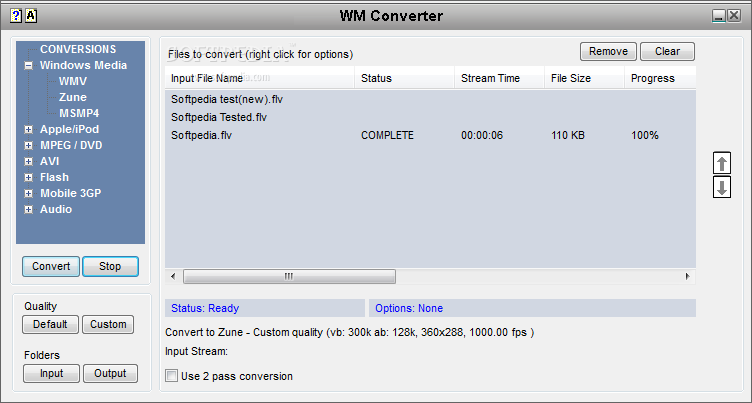Expand the Apple/iPod tree node
The height and width of the screenshot is (403, 752).
pos(29,130)
